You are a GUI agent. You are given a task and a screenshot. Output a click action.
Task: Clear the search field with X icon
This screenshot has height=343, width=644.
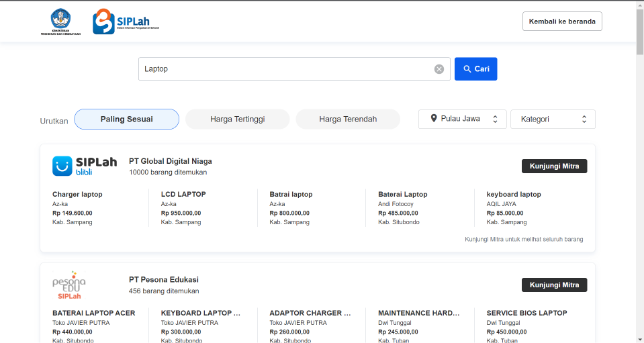click(x=439, y=69)
